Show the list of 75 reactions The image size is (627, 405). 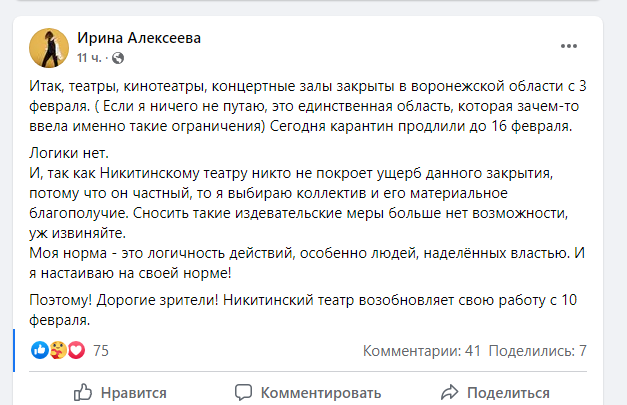click(101, 351)
